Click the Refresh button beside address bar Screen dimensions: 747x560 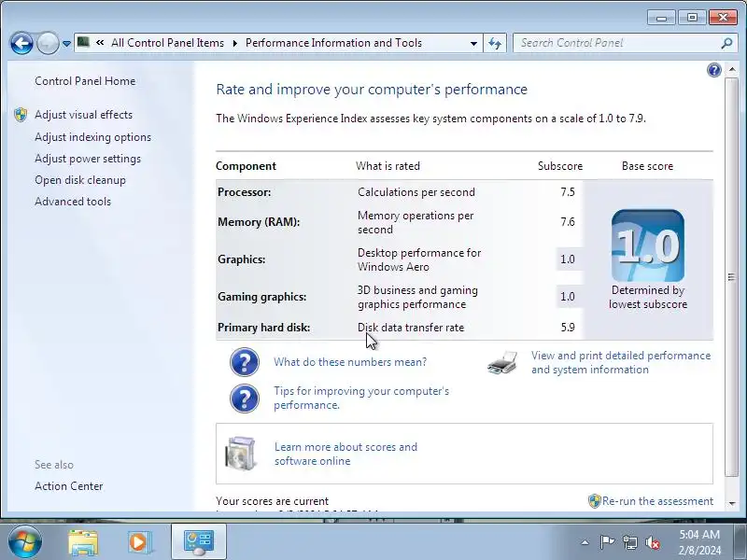(x=495, y=43)
